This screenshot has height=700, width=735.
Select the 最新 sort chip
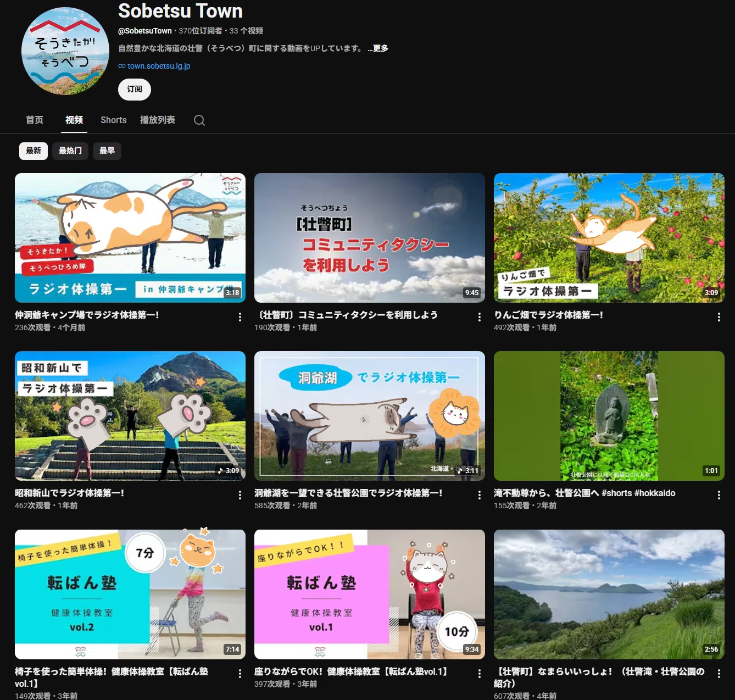pyautogui.click(x=34, y=151)
